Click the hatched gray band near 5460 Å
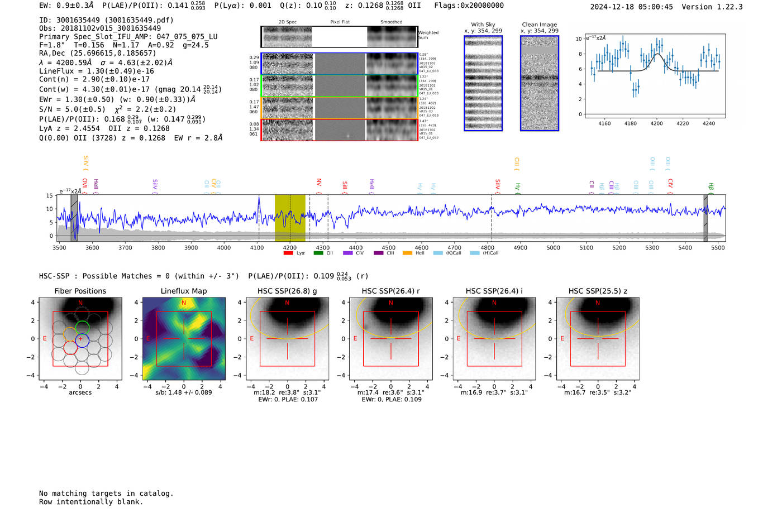 tap(705, 218)
